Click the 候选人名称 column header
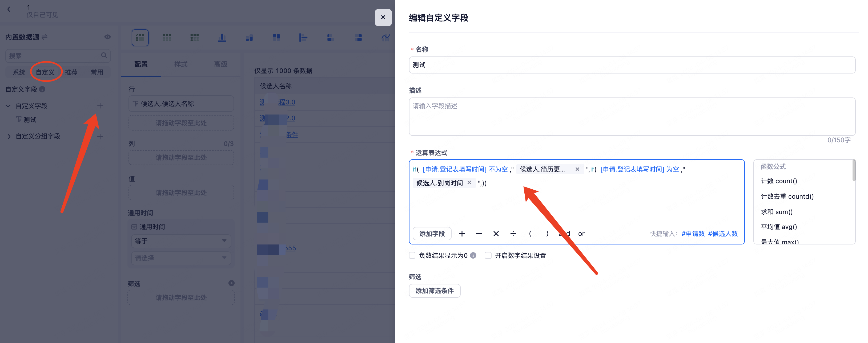This screenshot has width=868, height=343. 276,86
